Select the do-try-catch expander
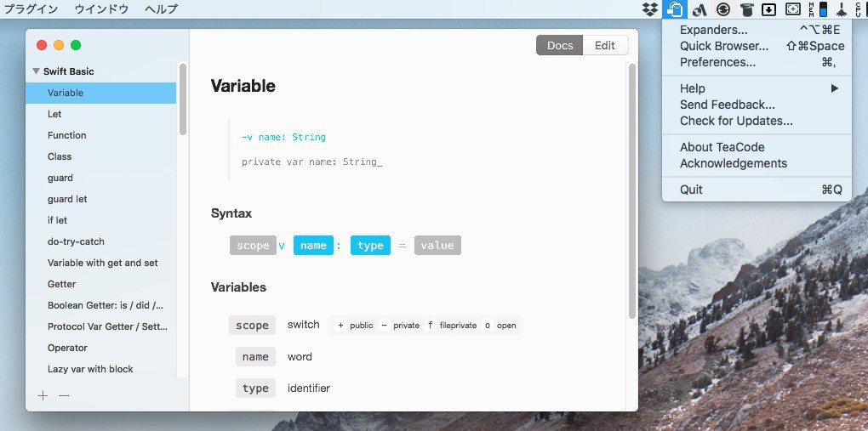 coord(100,241)
